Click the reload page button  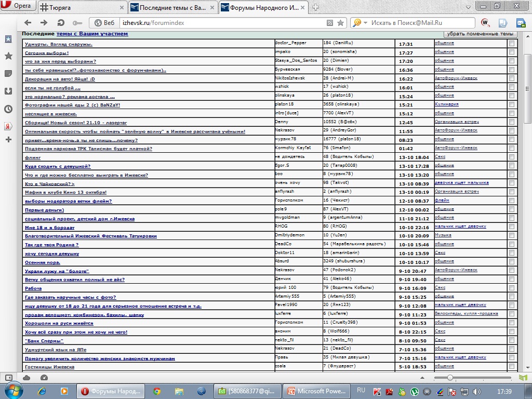click(61, 23)
